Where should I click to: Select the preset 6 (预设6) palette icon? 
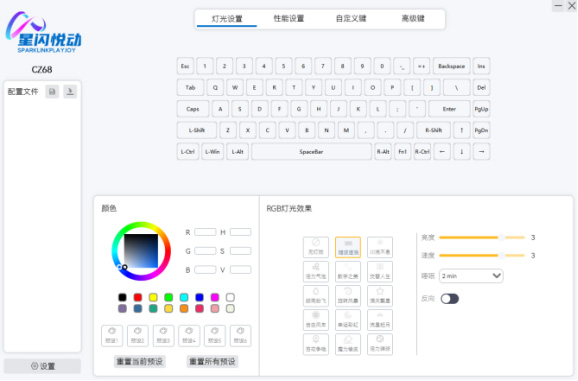[x=240, y=336]
